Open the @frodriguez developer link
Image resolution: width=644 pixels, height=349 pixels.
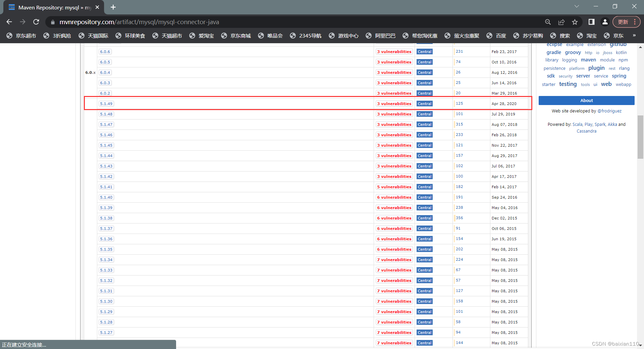pos(609,111)
